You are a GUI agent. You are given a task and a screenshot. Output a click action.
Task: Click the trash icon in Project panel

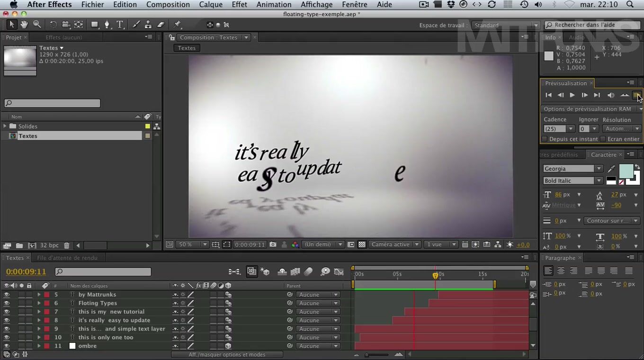pos(67,245)
